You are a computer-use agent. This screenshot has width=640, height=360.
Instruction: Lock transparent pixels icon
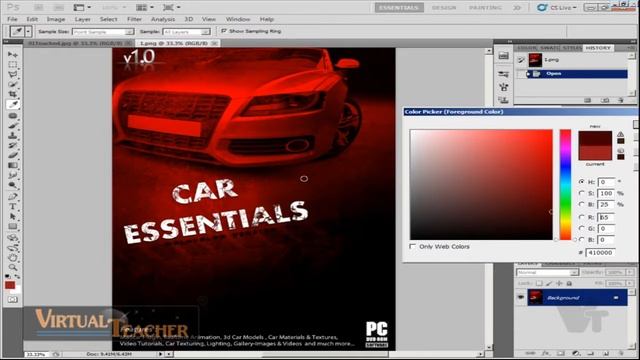[539, 283]
